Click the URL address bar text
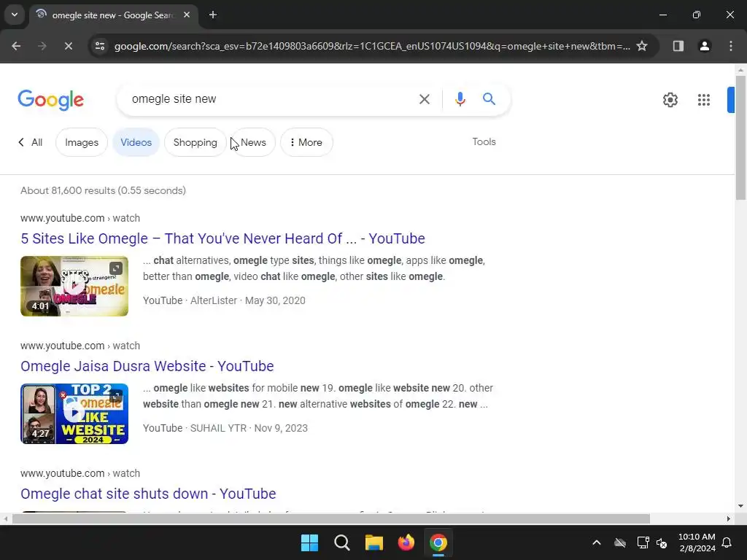The width and height of the screenshot is (747, 560). [372, 46]
